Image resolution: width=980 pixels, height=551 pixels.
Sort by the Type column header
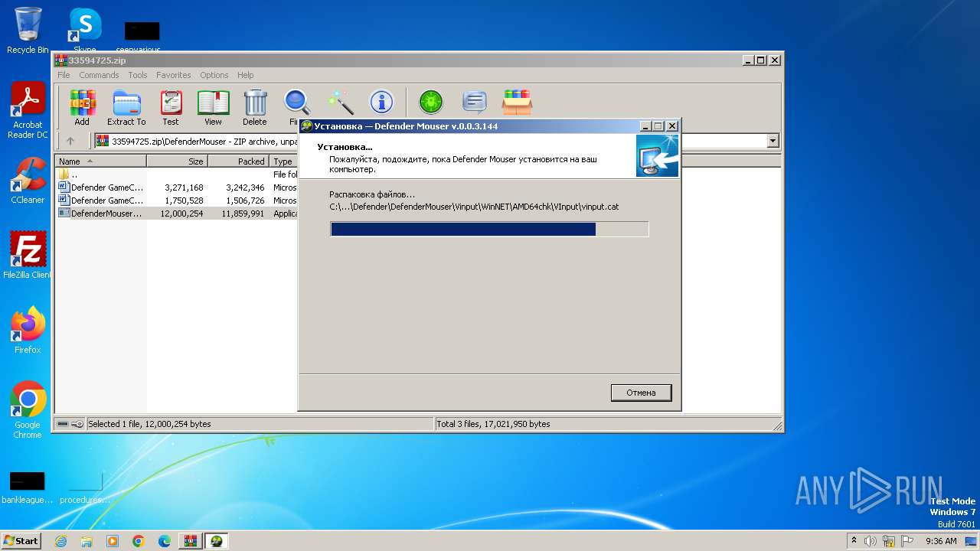[283, 161]
